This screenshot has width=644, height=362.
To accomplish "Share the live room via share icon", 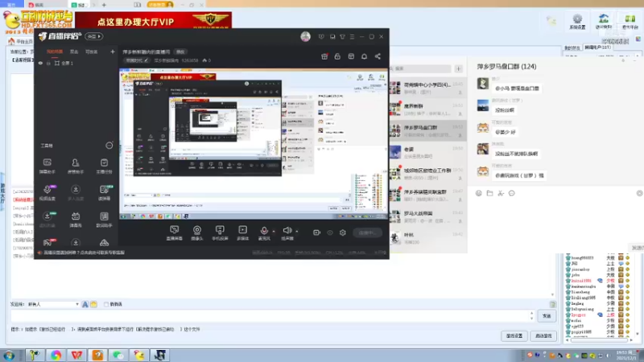I will (378, 56).
